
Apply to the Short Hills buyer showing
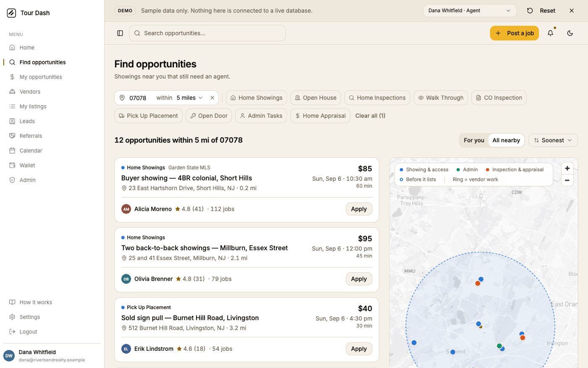359,209
